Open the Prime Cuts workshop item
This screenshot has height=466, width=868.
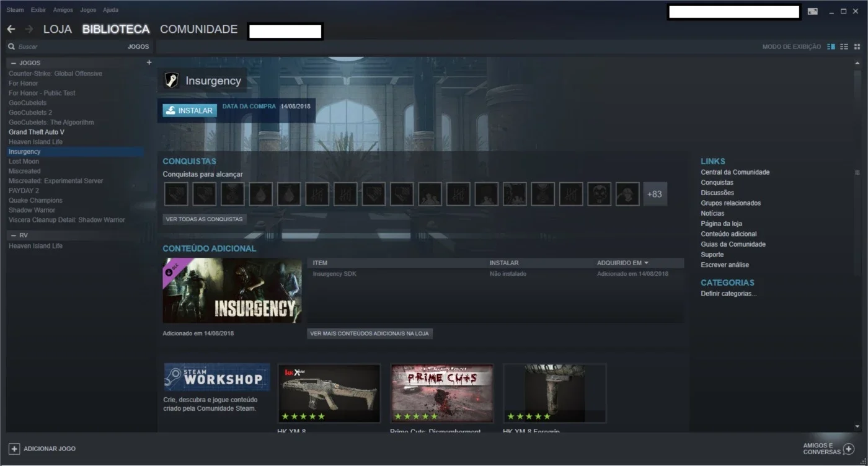(441, 393)
